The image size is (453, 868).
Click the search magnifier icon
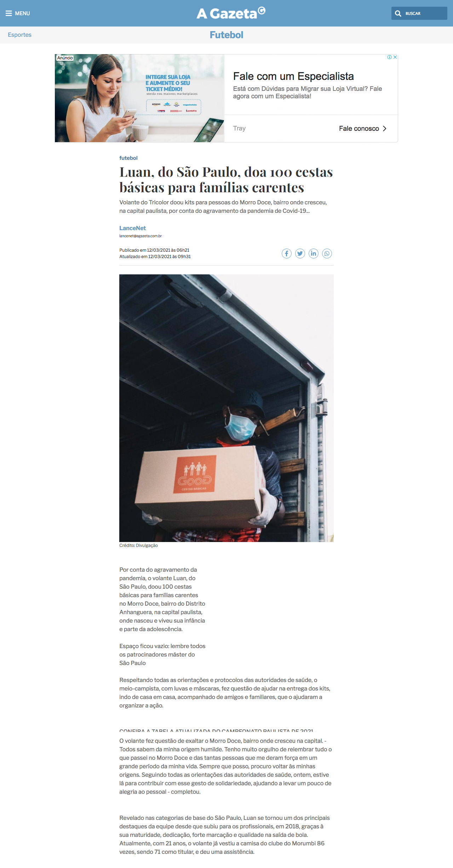pyautogui.click(x=398, y=13)
